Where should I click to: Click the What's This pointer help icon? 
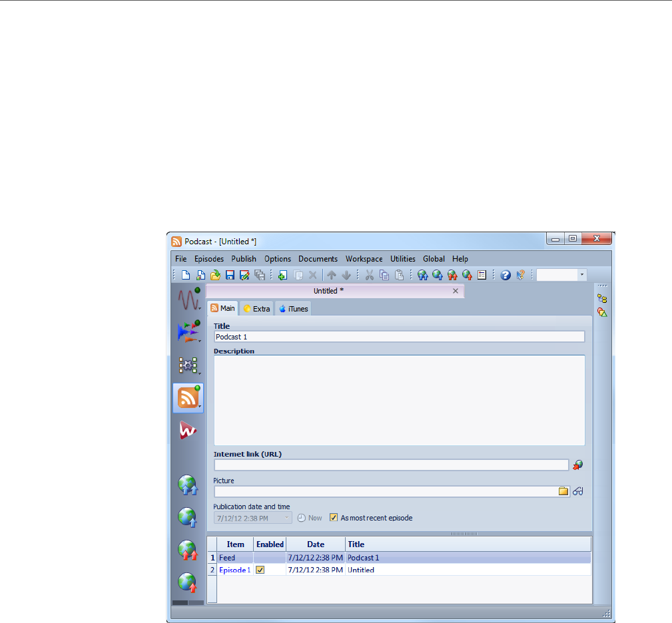(520, 275)
